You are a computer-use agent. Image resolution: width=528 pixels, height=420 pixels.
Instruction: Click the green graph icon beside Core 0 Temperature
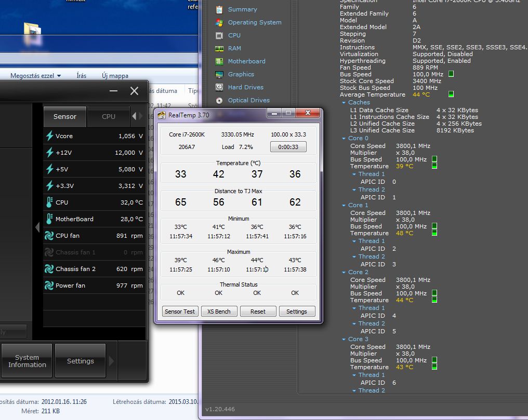(x=434, y=166)
